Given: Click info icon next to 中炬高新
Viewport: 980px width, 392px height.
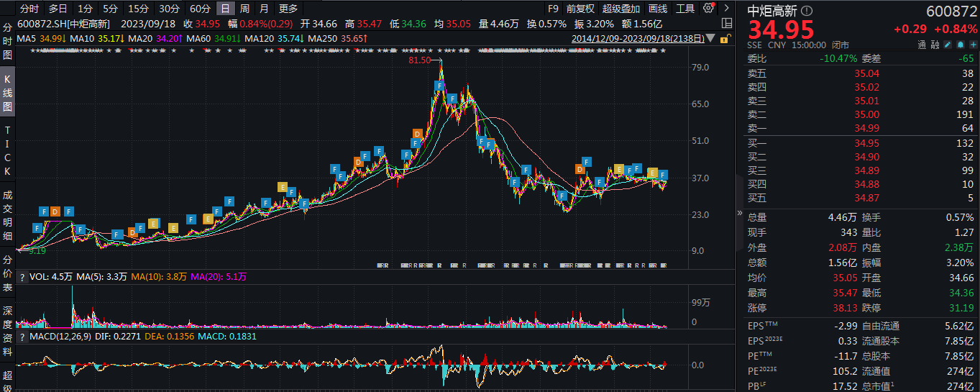Looking at the screenshot, I should [807, 11].
